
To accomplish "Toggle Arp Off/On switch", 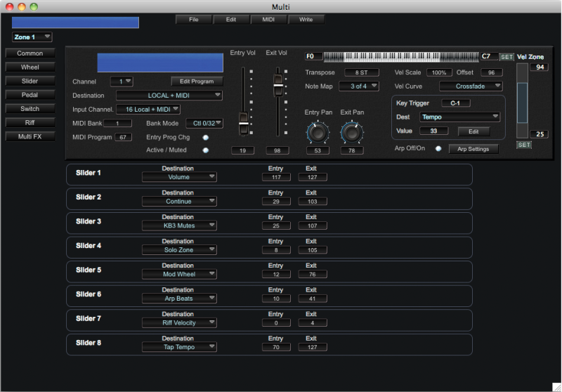I will pos(438,149).
